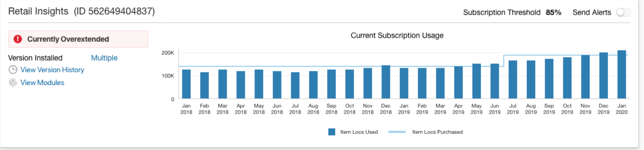644x150 pixels.
Task: Select the Item Locs Purchased legend line
Action: point(397,132)
